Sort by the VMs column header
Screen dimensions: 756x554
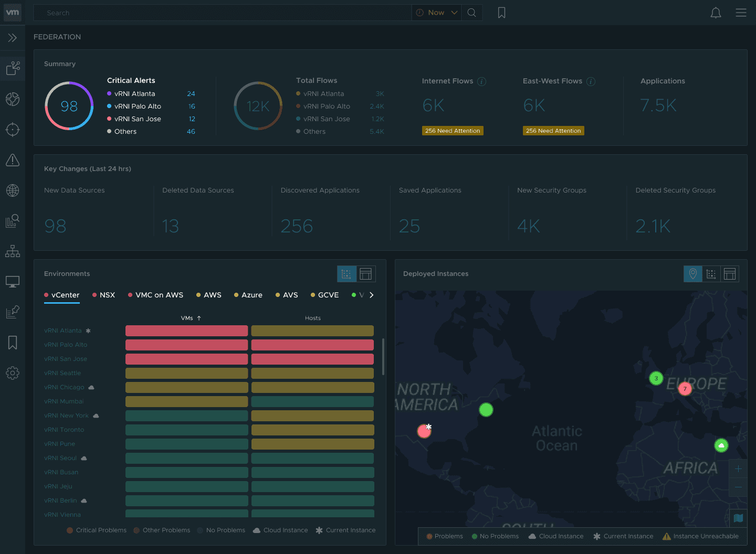191,318
